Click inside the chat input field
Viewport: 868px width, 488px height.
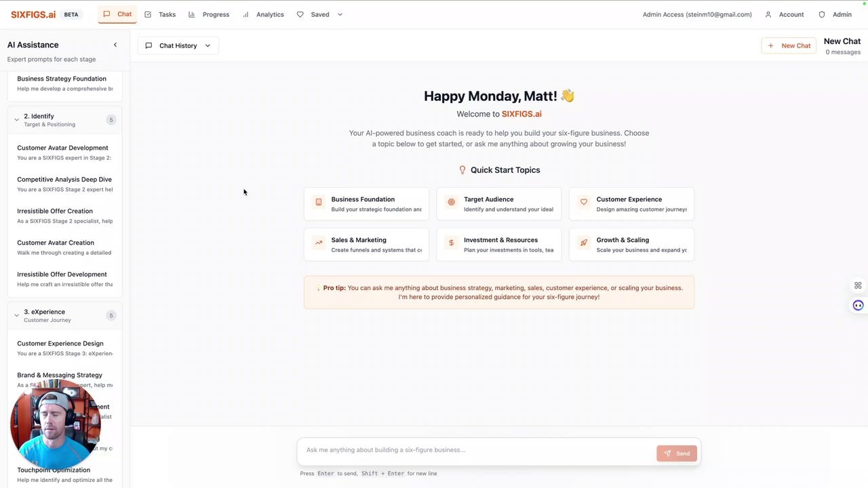click(475, 449)
